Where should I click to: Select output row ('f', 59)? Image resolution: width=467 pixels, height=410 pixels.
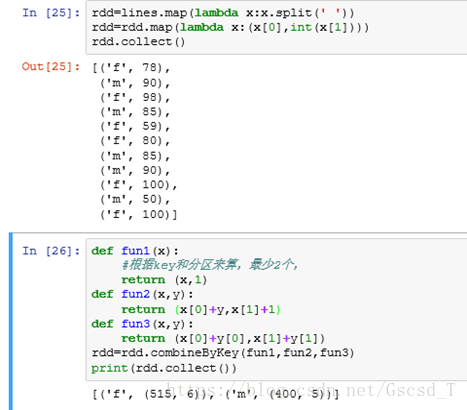(135, 126)
